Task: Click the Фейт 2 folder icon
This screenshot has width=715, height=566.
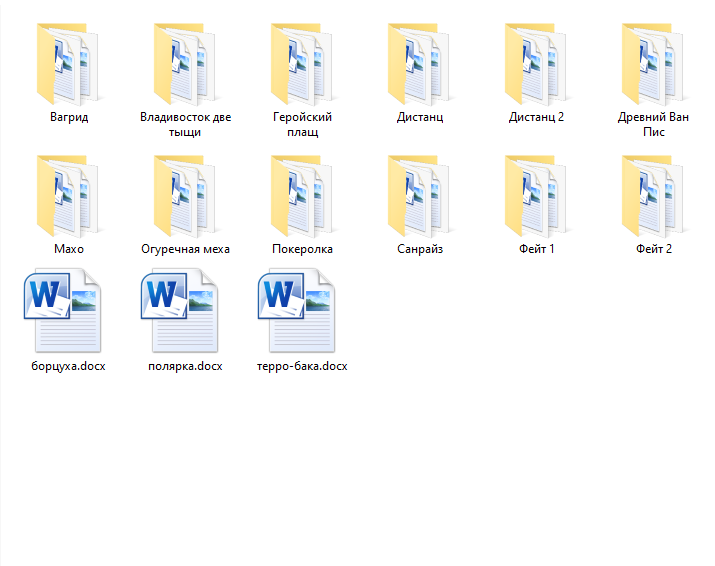Action: click(654, 195)
